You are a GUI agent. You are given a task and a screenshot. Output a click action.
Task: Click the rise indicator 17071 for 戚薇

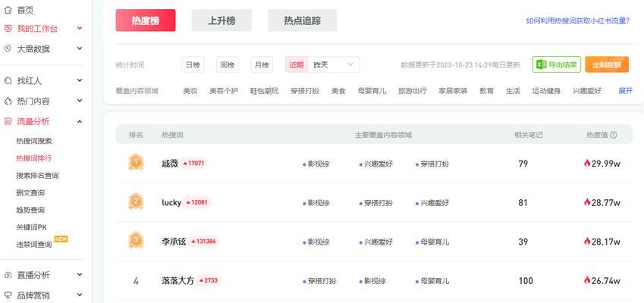point(193,163)
